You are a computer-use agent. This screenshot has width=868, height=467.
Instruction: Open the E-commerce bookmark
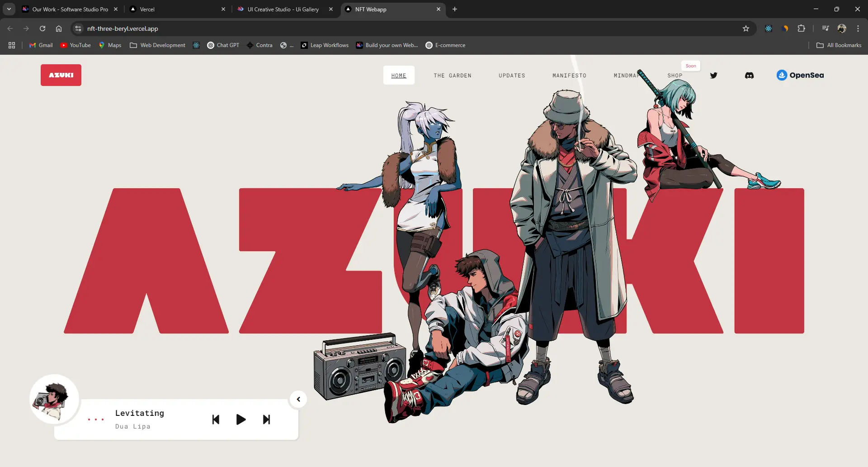click(446, 45)
